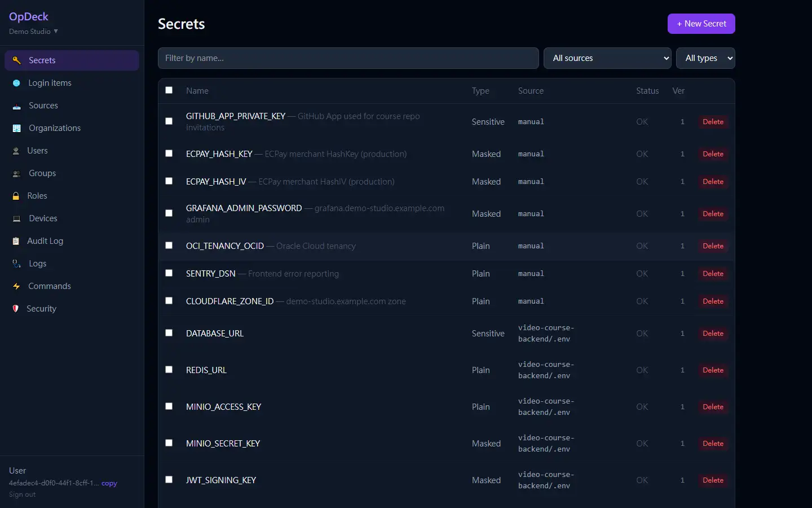The height and width of the screenshot is (508, 812).
Task: Delete the GITHUB_APP_PRIVATE_KEY secret
Action: point(713,122)
